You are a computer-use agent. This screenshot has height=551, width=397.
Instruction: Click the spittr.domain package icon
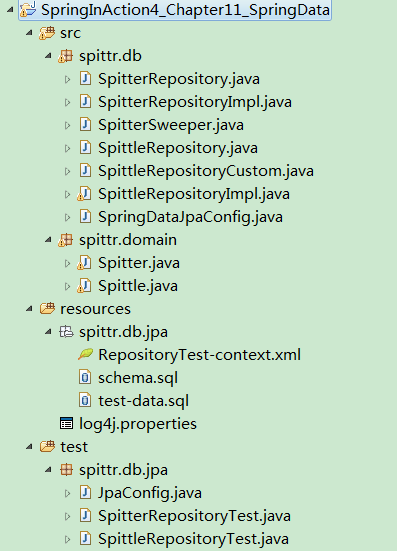pos(66,240)
